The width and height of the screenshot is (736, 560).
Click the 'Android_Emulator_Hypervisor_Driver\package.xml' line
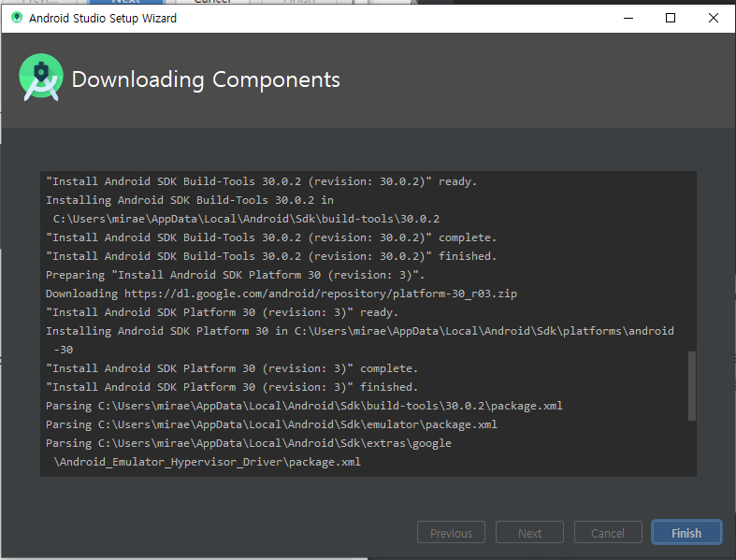207,462
